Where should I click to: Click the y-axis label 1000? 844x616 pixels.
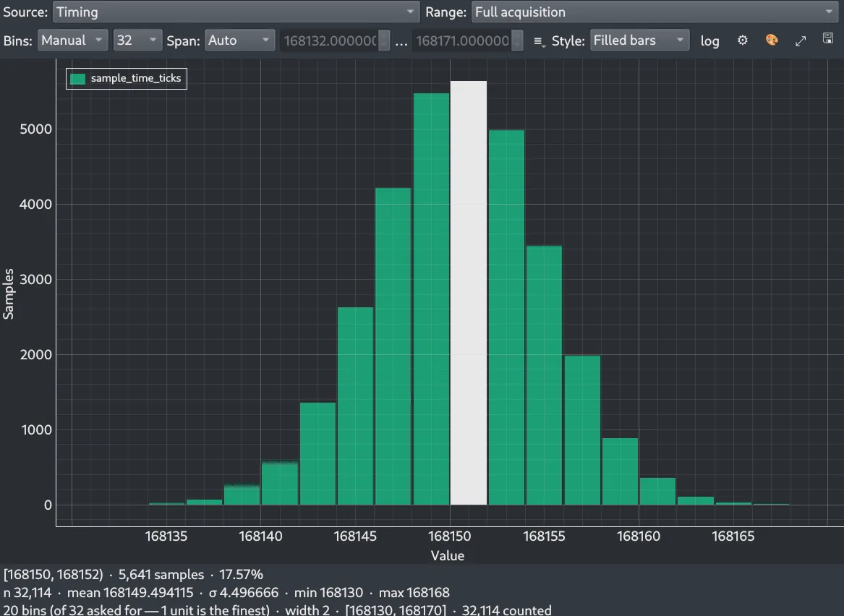(37, 430)
